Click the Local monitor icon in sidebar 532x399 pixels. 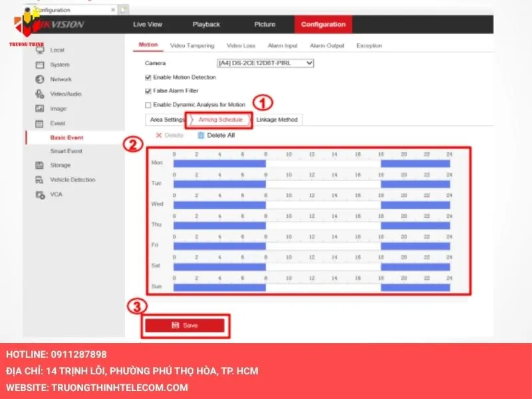[x=39, y=50]
